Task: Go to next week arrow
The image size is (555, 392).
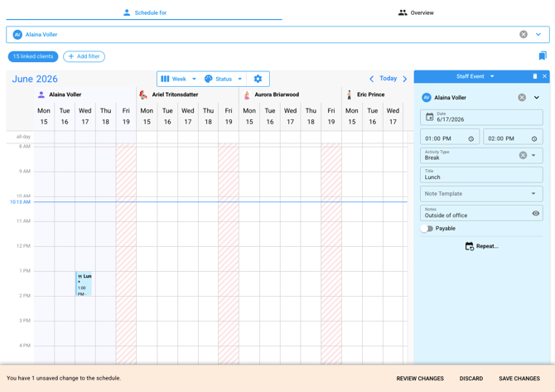Action: 405,79
